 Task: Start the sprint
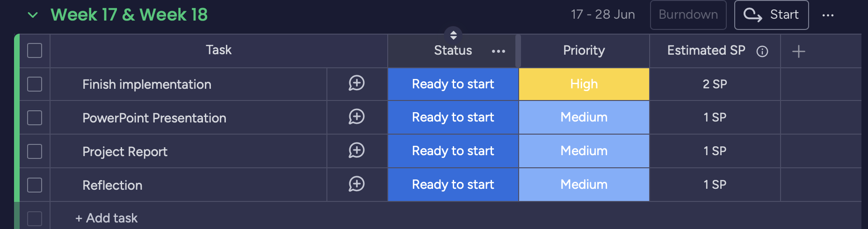(x=771, y=15)
